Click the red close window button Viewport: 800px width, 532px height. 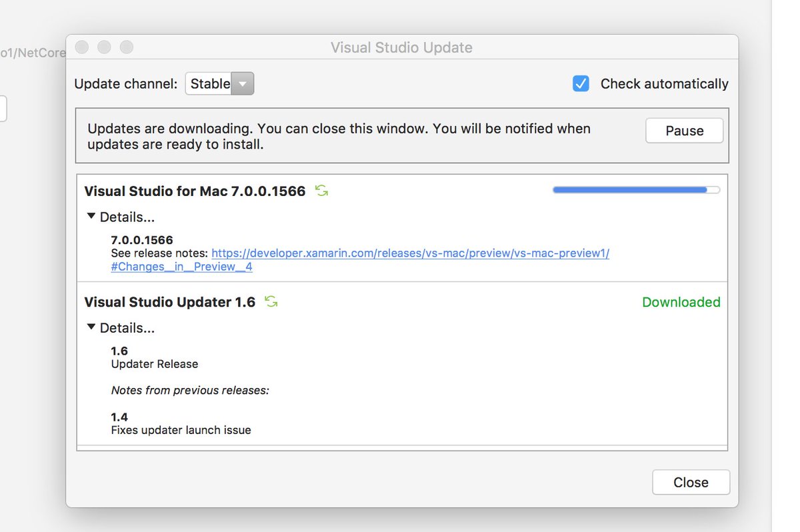pyautogui.click(x=81, y=47)
